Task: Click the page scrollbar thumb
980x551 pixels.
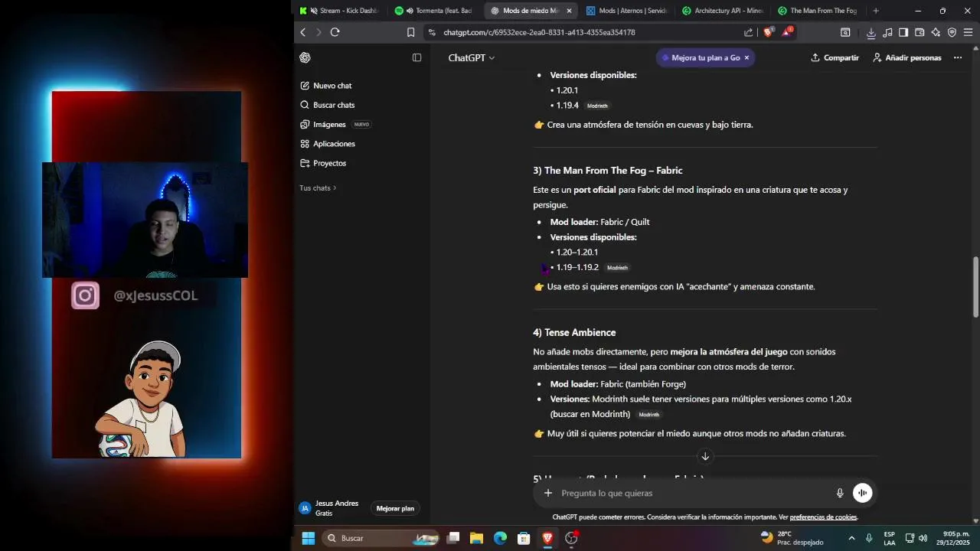Action: pos(975,287)
